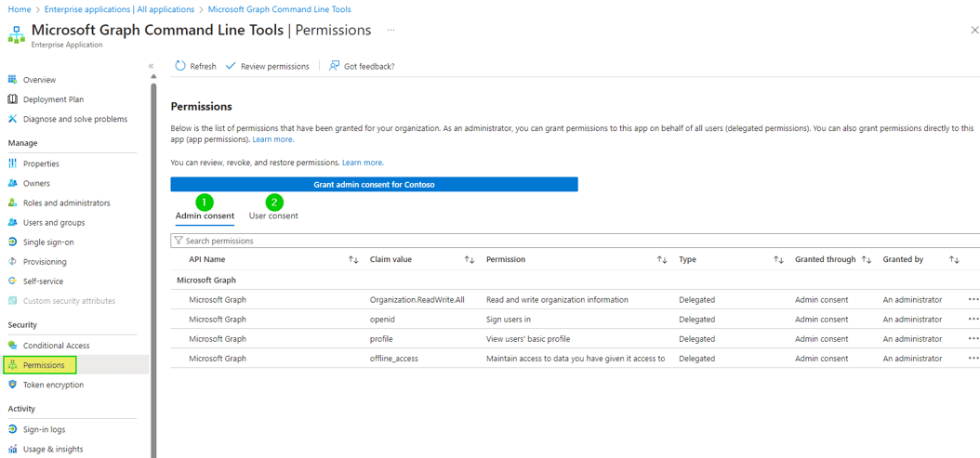Screen dimensions: 980x458
Task: Click the Token encryption shield icon
Action: [x=12, y=385]
